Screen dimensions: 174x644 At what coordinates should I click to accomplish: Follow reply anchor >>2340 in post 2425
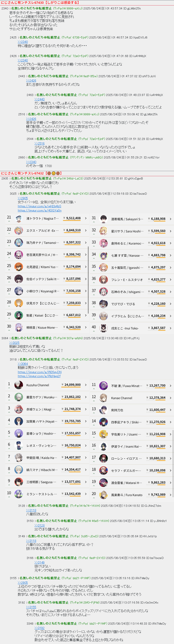[23, 42]
